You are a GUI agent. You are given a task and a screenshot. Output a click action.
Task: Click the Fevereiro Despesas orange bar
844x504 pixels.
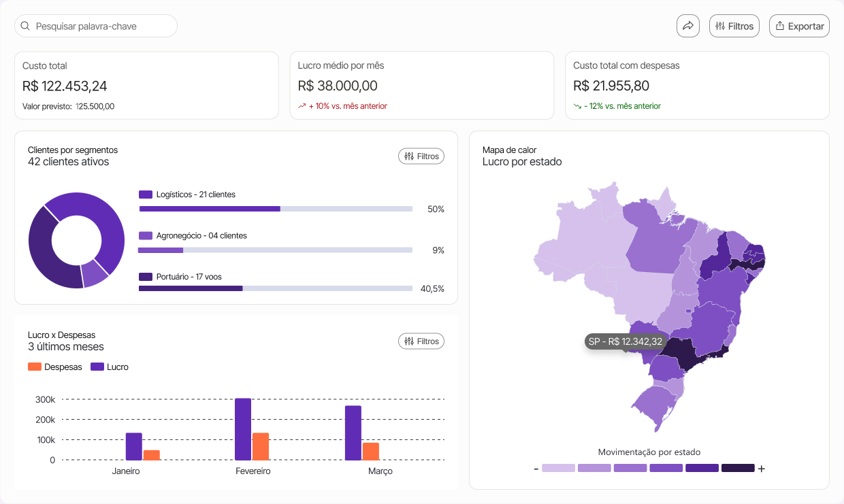(261, 446)
